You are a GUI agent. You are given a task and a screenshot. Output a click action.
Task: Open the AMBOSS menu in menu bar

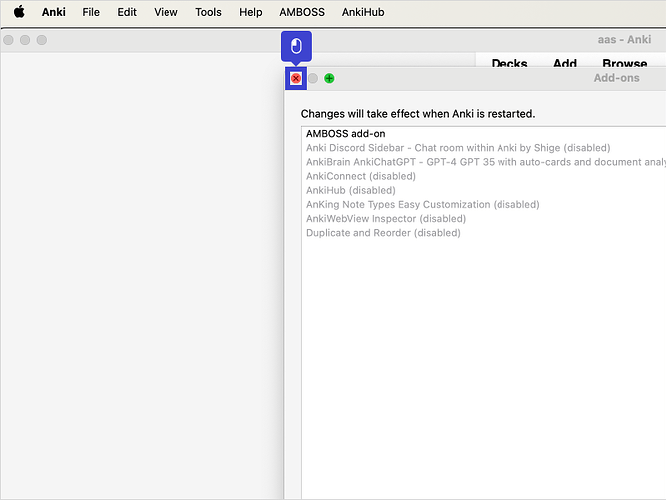pos(301,12)
